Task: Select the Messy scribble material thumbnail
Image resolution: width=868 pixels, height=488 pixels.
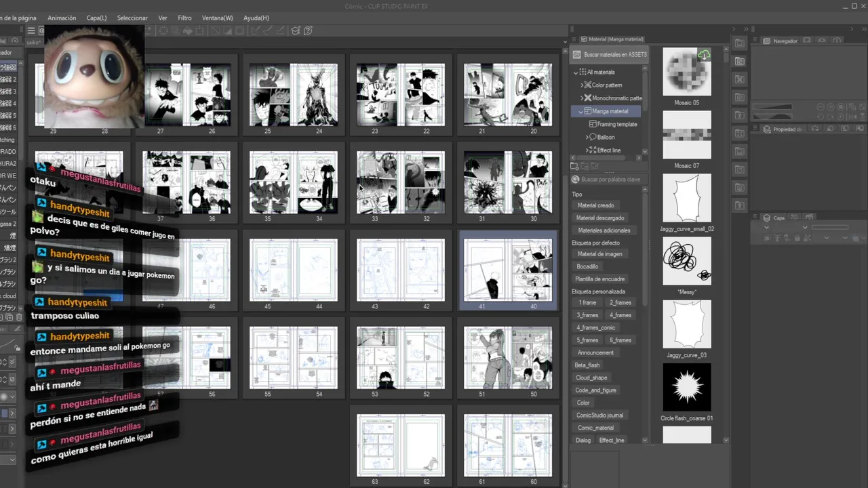Action: pyautogui.click(x=686, y=261)
